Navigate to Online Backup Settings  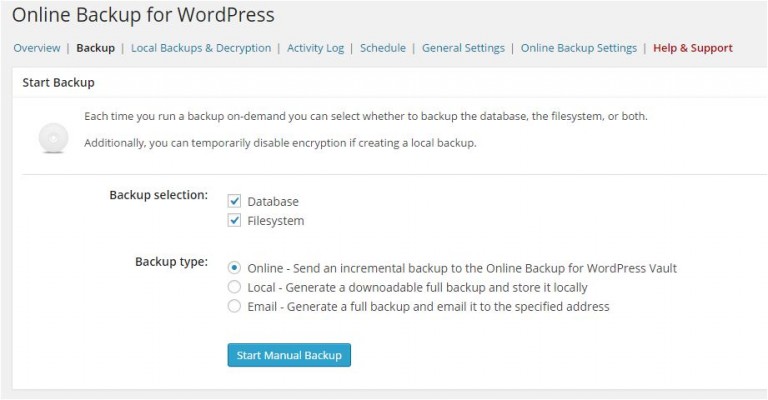point(578,48)
